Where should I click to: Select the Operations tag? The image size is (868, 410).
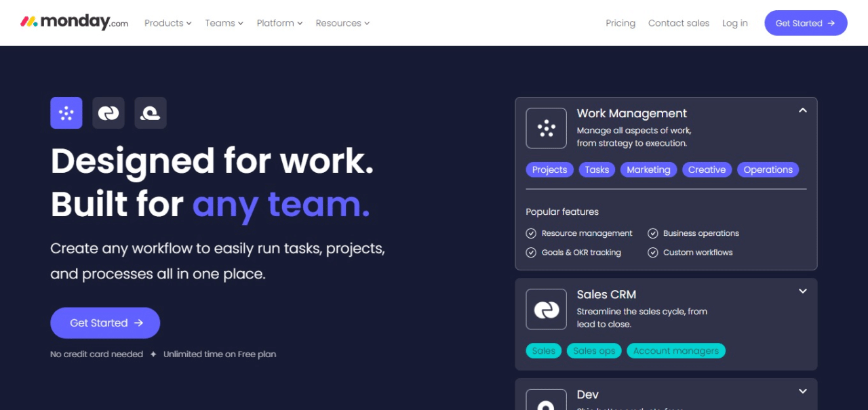[768, 169]
